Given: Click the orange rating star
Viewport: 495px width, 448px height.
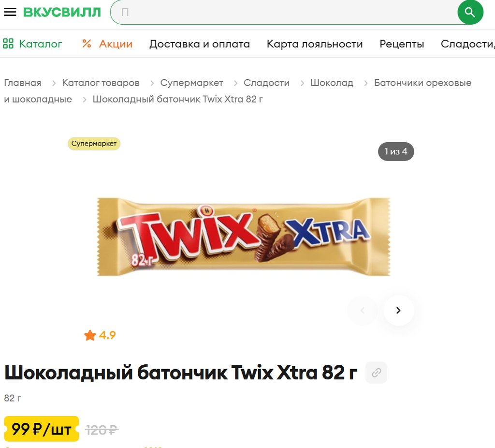Looking at the screenshot, I should [90, 335].
